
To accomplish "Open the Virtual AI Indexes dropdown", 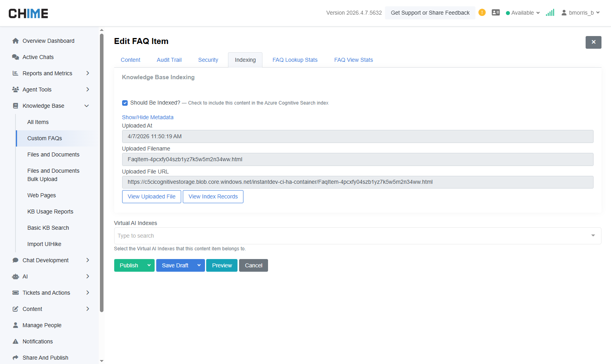I will click(593, 236).
